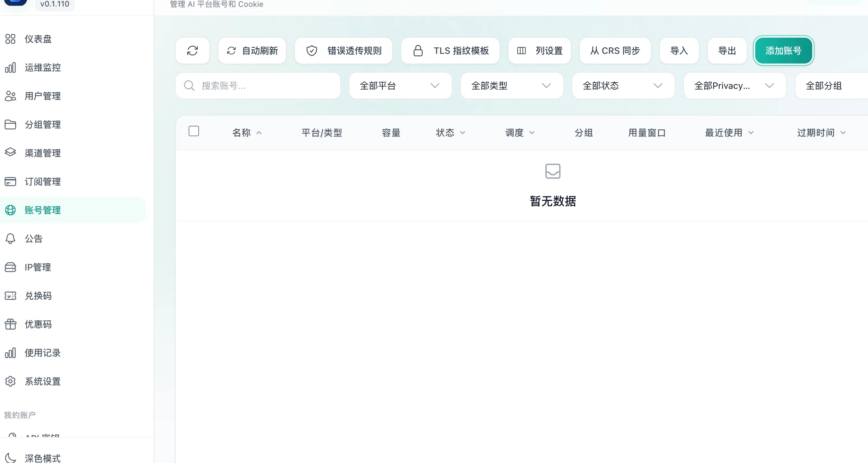Open 列设置 column settings
868x463 pixels.
pos(539,51)
